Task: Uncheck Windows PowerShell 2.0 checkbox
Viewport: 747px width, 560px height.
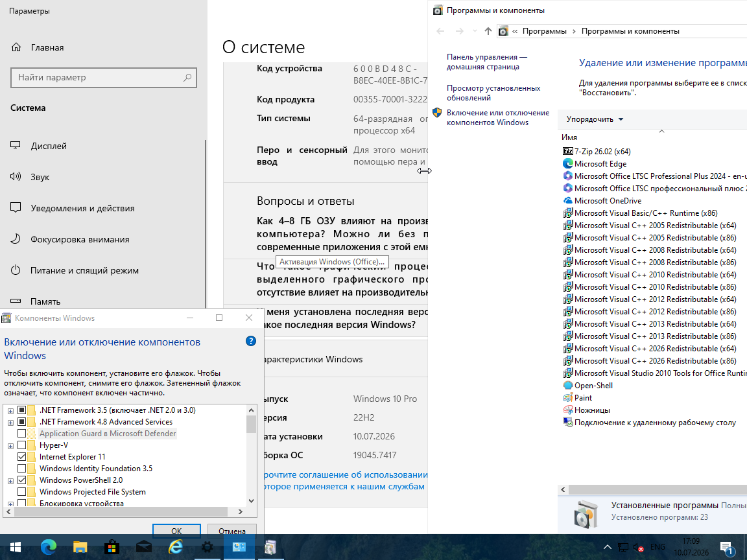Action: 21,480
